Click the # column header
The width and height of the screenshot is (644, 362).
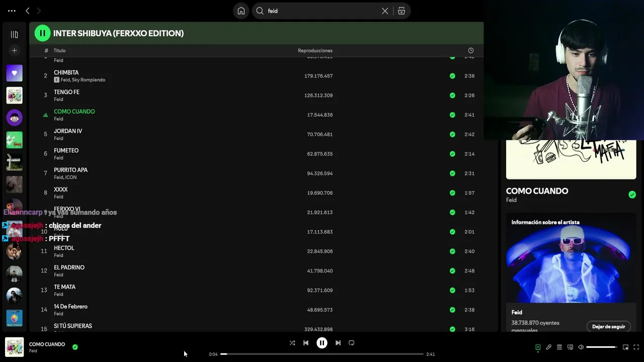46,50
